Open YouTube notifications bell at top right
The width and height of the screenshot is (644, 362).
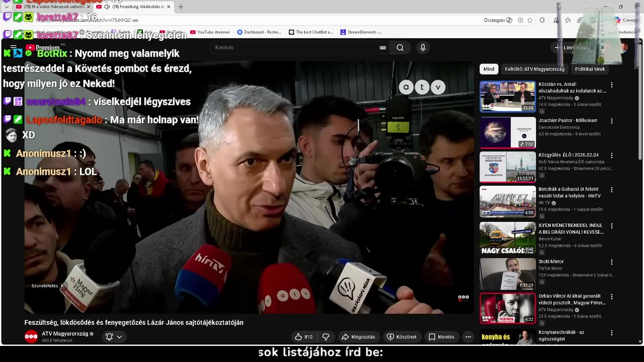point(603,48)
